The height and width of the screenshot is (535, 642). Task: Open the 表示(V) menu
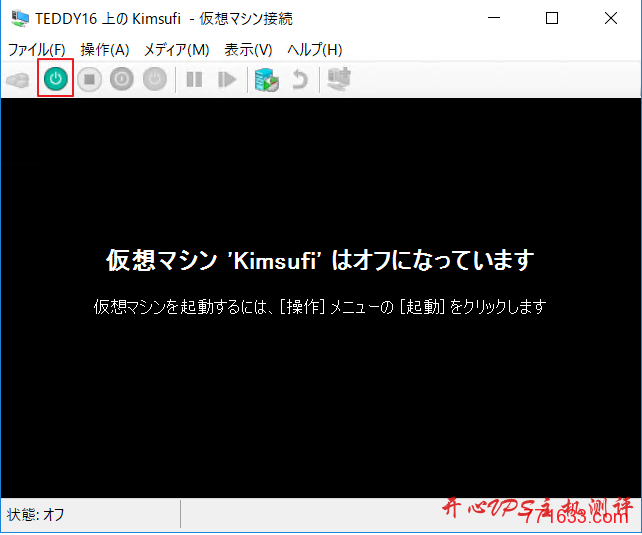point(248,50)
